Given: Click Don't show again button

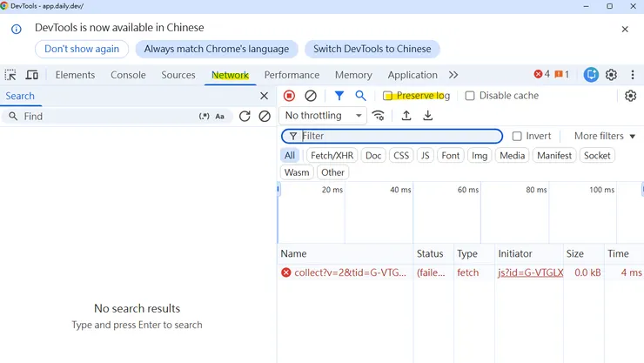Looking at the screenshot, I should (x=82, y=49).
